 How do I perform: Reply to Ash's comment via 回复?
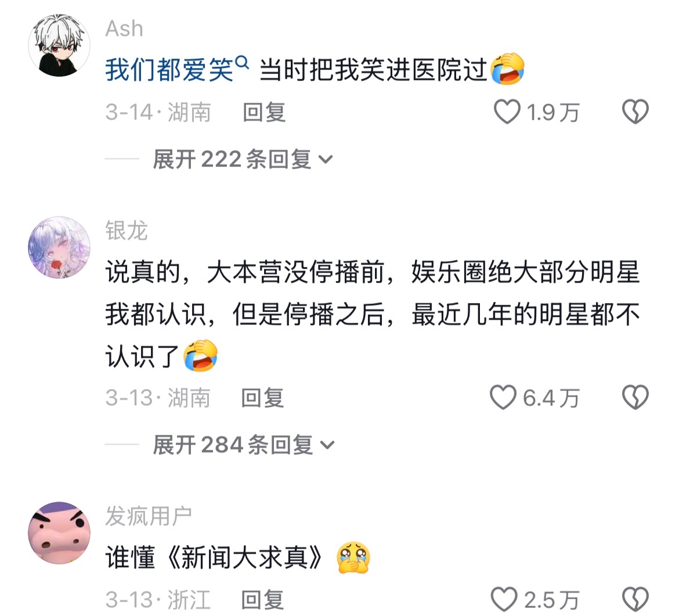pos(264,112)
